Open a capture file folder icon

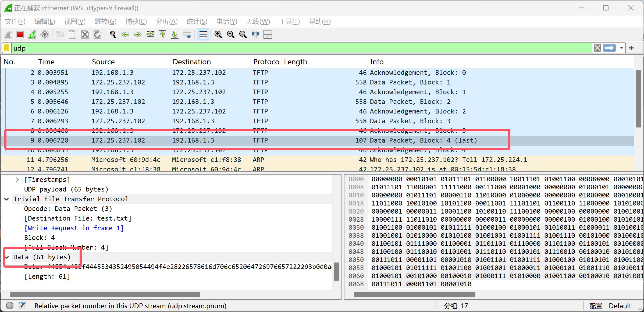(60, 34)
